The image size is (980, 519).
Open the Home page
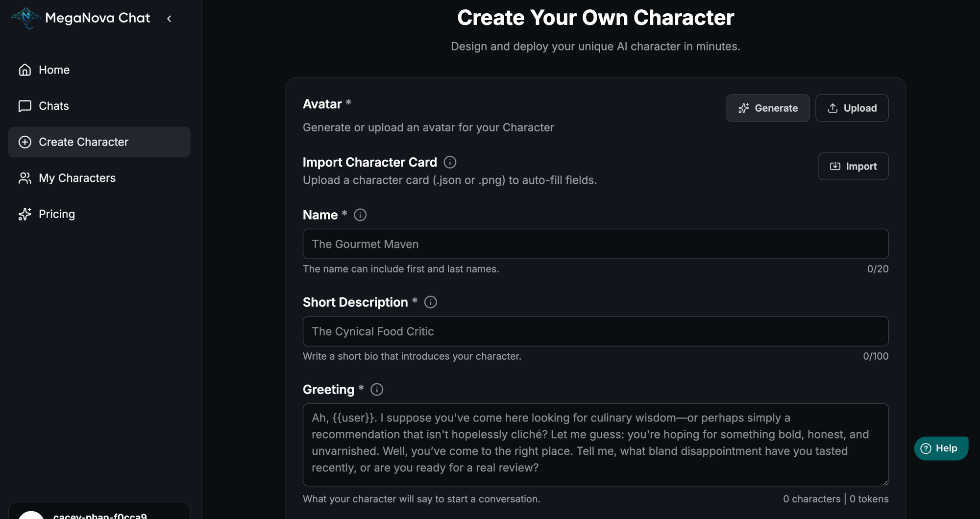54,70
